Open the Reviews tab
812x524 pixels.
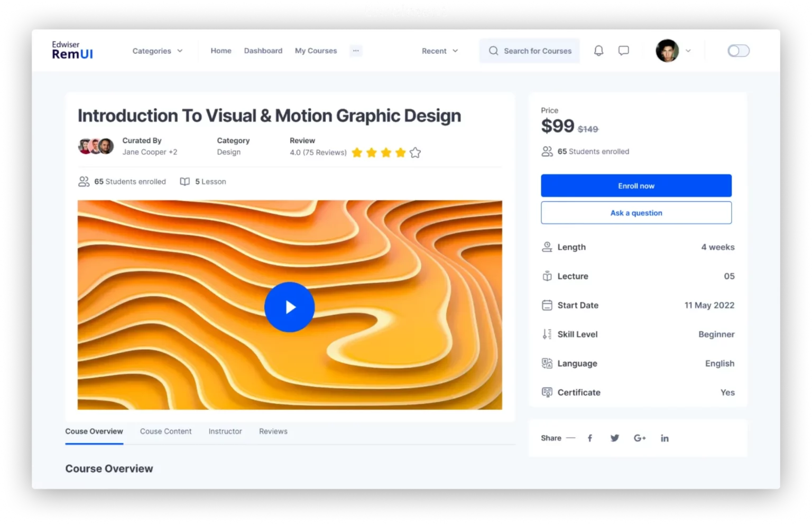273,431
